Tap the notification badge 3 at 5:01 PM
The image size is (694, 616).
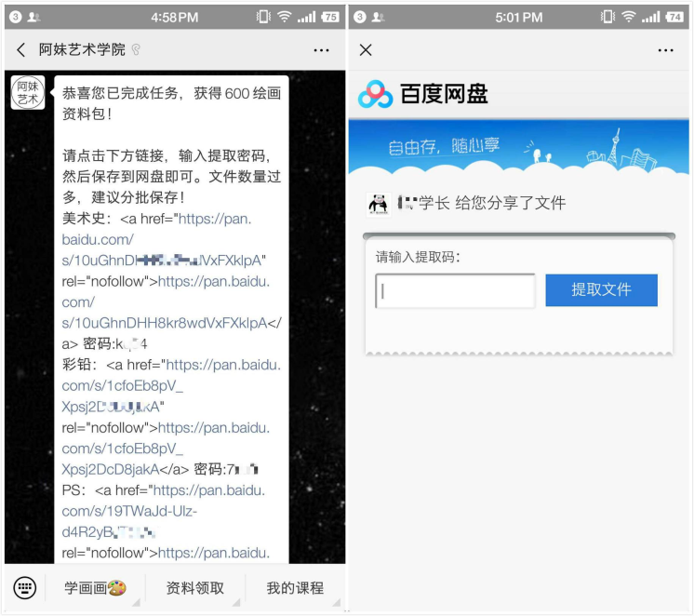tap(360, 17)
